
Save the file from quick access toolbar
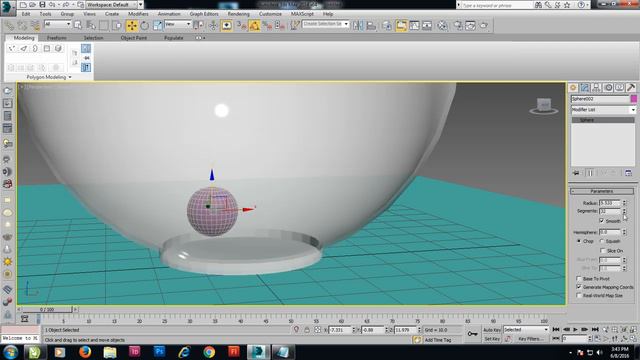42,5
